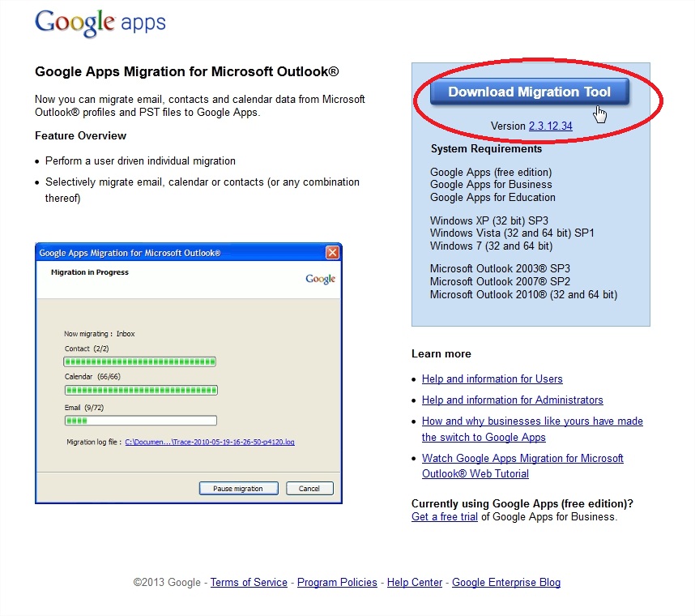Open the Help Center footer link
The width and height of the screenshot is (695, 616).
click(x=415, y=582)
